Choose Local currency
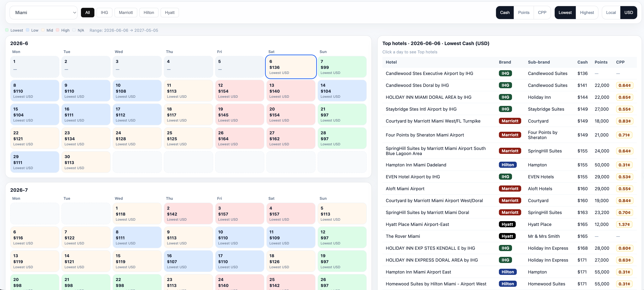644x290 pixels. (611, 12)
